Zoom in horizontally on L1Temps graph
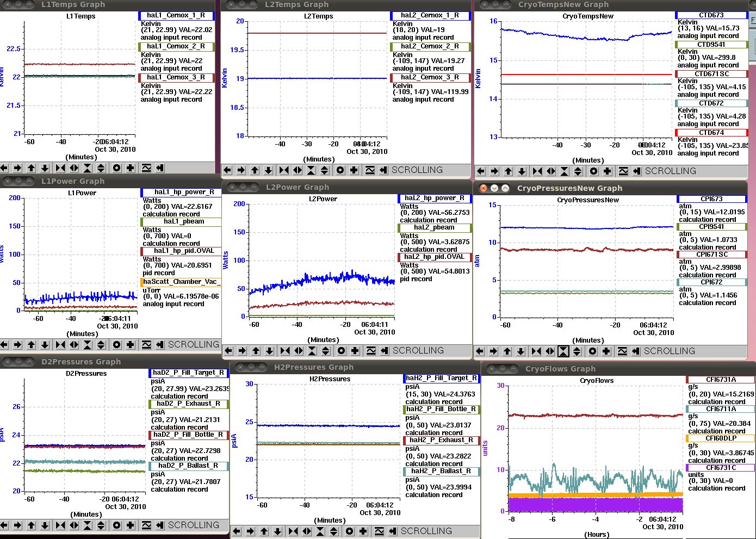This screenshot has width=756, height=539. 60,168
